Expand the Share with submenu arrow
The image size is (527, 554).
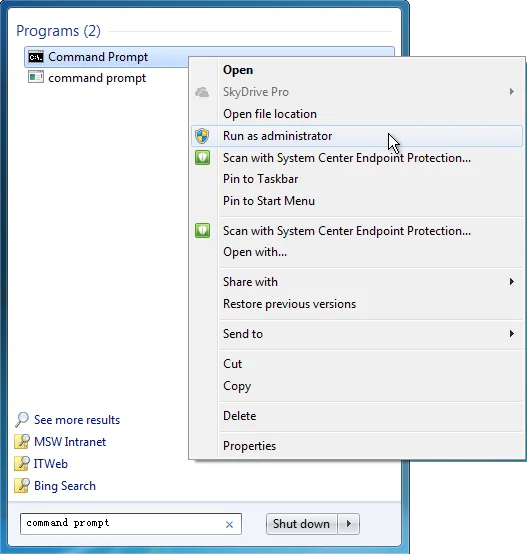point(511,282)
